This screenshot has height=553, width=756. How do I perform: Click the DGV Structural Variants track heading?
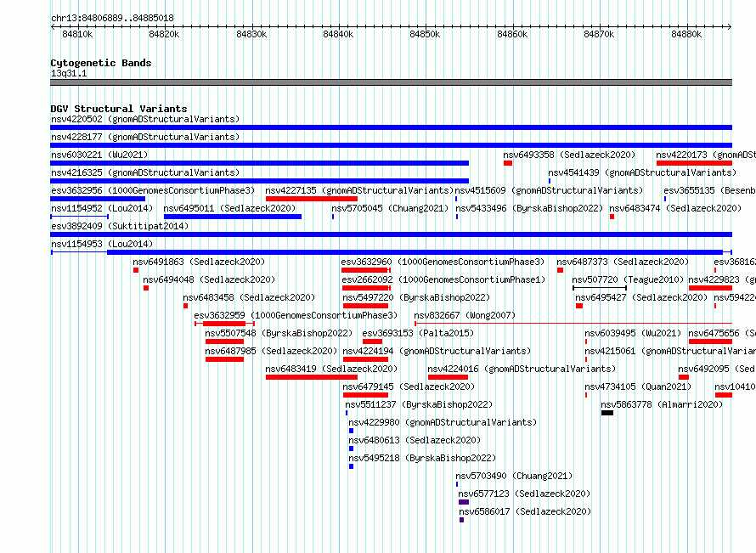point(119,109)
